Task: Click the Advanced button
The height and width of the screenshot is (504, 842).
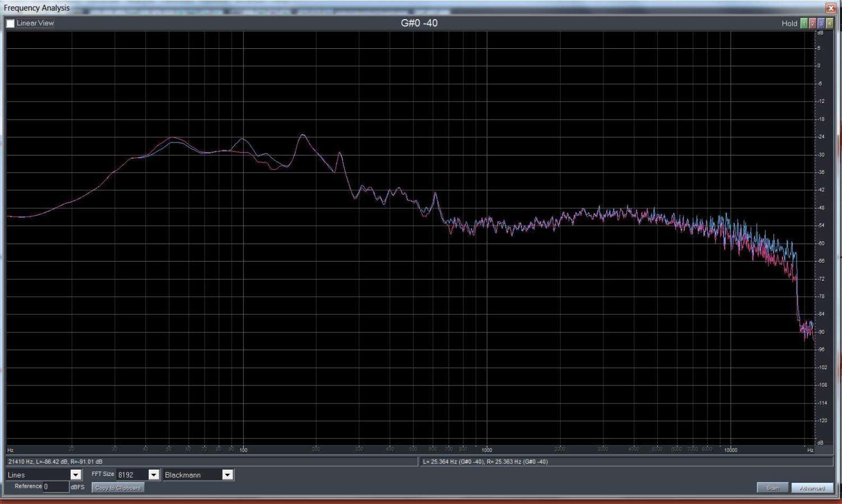Action: click(812, 488)
